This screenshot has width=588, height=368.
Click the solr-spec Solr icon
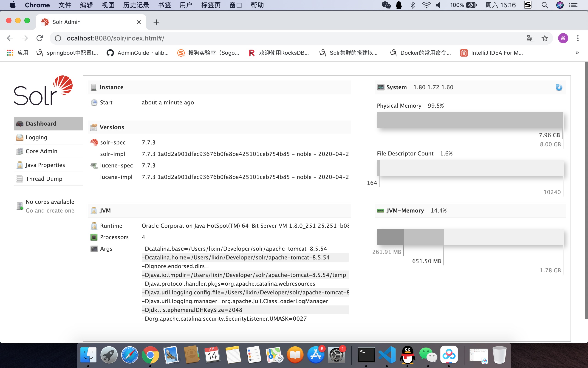click(x=94, y=142)
